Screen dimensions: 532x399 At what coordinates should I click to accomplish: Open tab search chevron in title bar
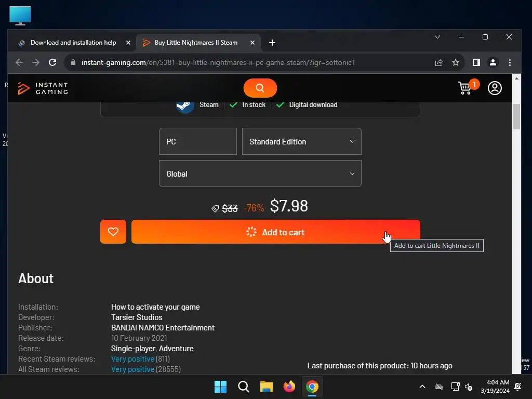(x=437, y=37)
